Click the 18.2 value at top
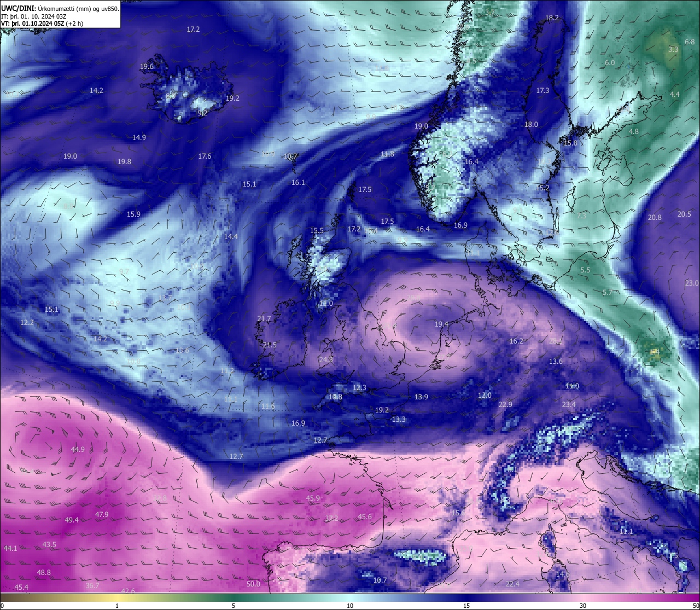This screenshot has height=610, width=700. pos(552,18)
